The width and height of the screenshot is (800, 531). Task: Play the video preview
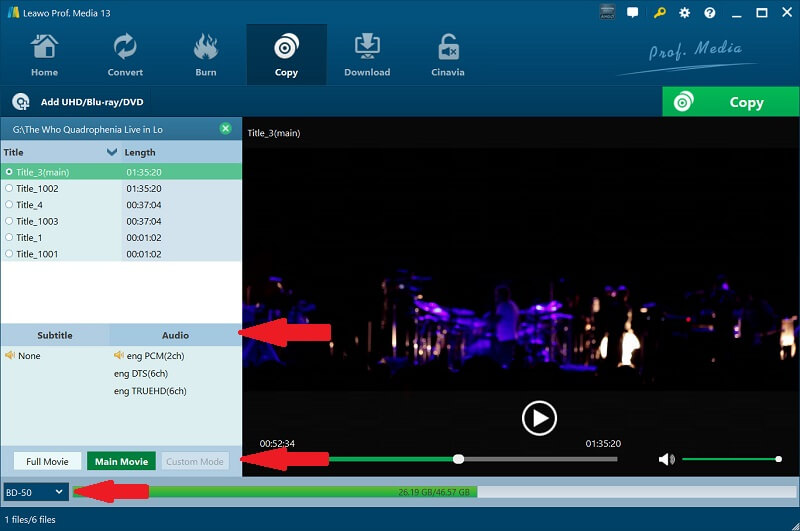(x=539, y=418)
